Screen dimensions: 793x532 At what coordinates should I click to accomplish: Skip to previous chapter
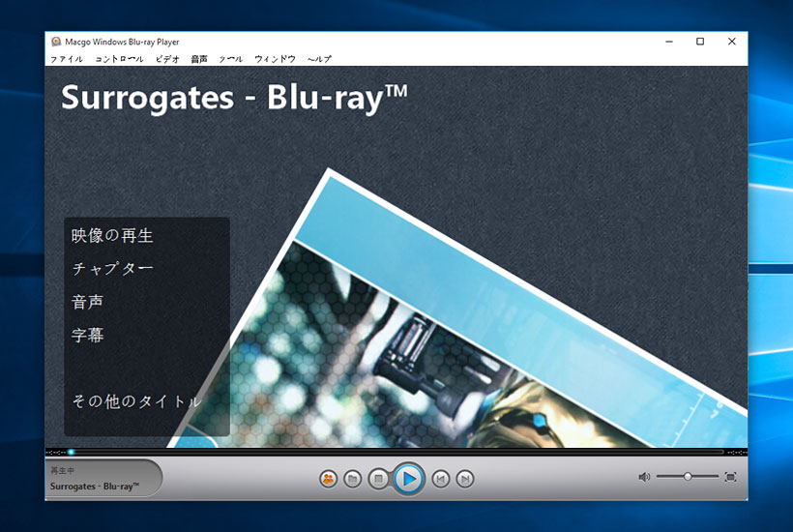440,478
